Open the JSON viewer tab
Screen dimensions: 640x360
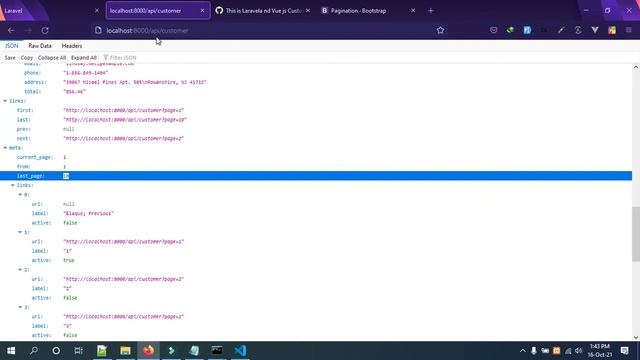[x=11, y=46]
